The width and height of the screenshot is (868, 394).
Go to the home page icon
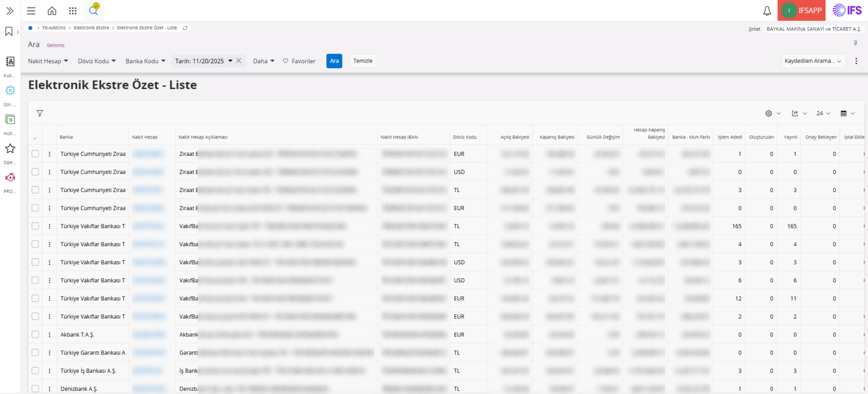[52, 11]
